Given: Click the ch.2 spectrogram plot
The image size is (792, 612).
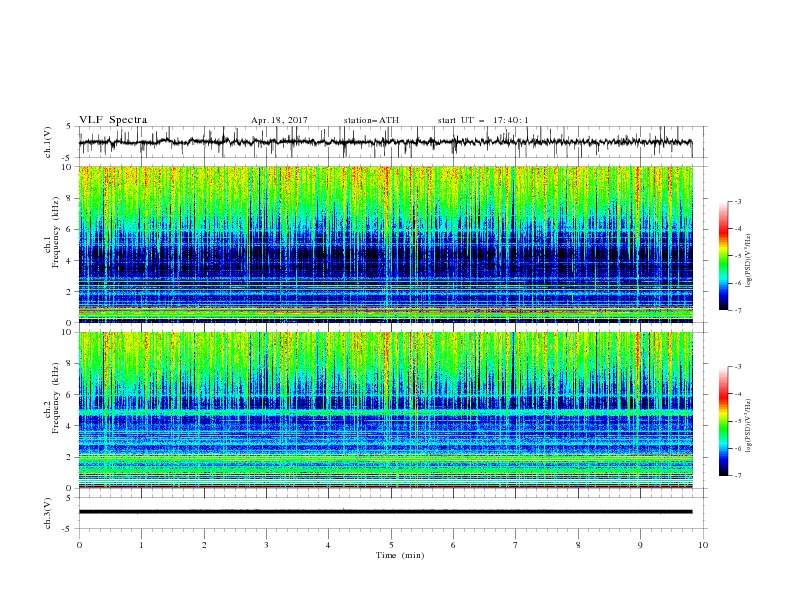Looking at the screenshot, I should (x=385, y=410).
